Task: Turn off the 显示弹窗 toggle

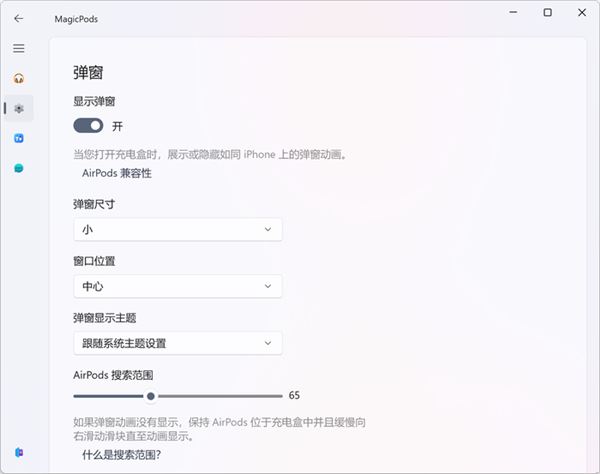Action: [88, 125]
